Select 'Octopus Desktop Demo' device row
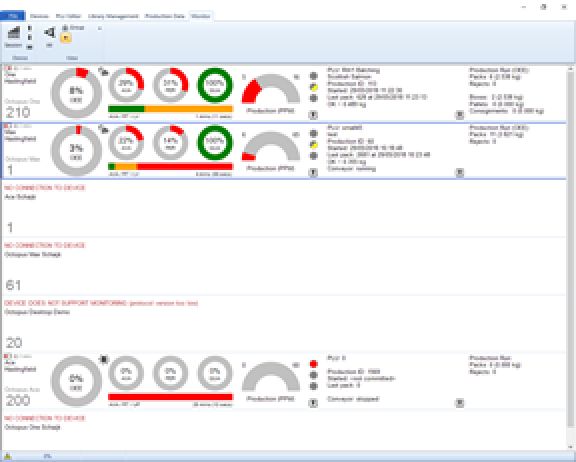Viewport: 576px width, 462px height. pos(284,324)
